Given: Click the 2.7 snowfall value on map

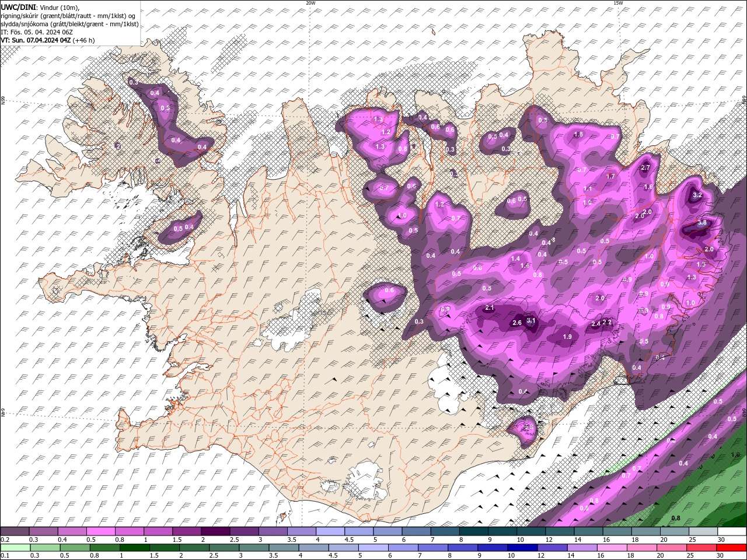Looking at the screenshot, I should click(645, 167).
